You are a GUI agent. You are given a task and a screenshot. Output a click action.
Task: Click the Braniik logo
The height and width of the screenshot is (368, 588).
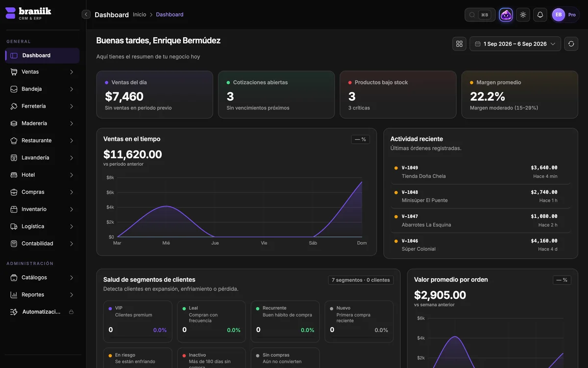[x=28, y=13]
